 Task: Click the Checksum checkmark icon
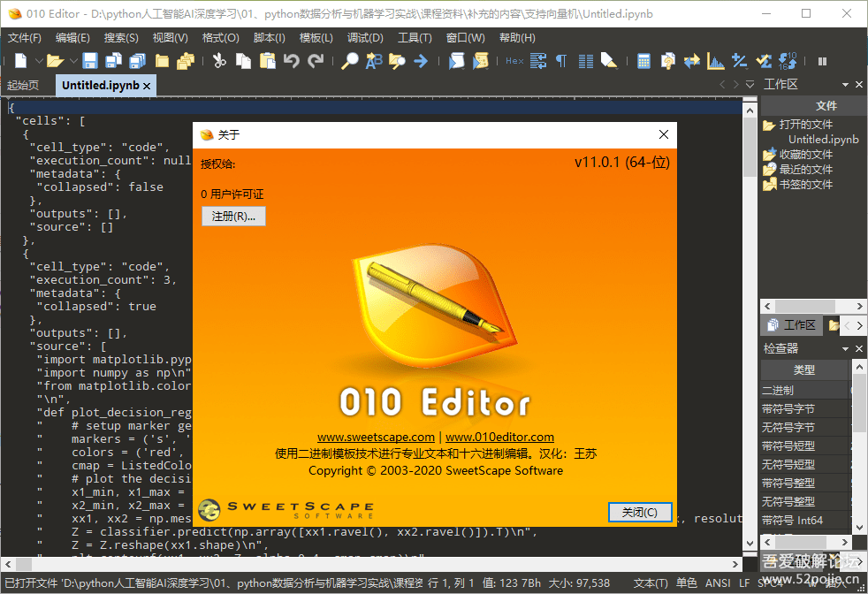pyautogui.click(x=764, y=60)
